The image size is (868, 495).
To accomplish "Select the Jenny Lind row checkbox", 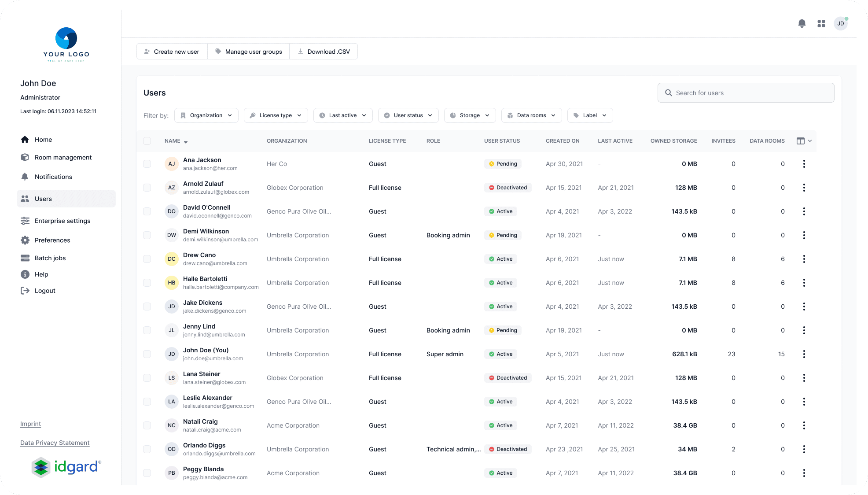I will [x=147, y=330].
